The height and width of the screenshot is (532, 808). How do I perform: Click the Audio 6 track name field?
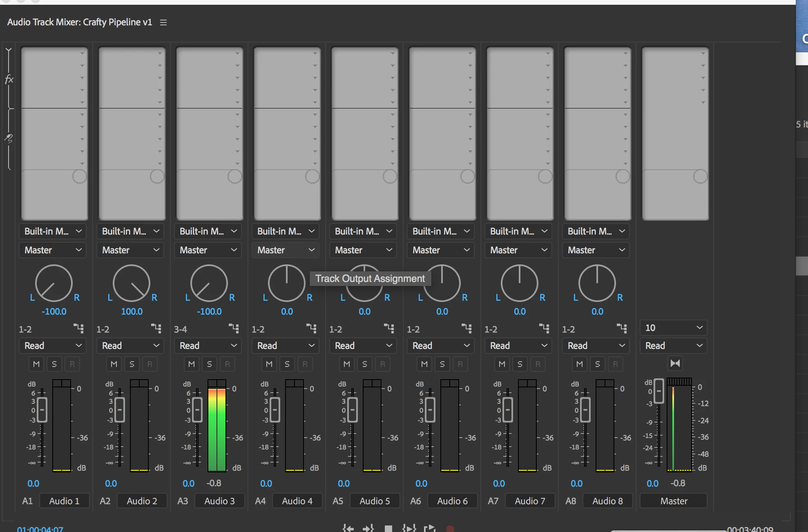click(x=452, y=501)
